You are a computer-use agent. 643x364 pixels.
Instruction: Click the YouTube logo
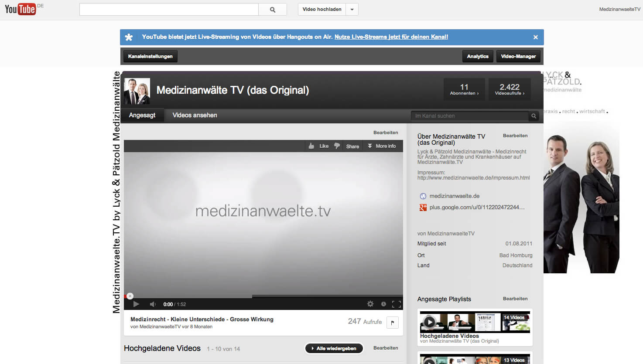(x=21, y=9)
